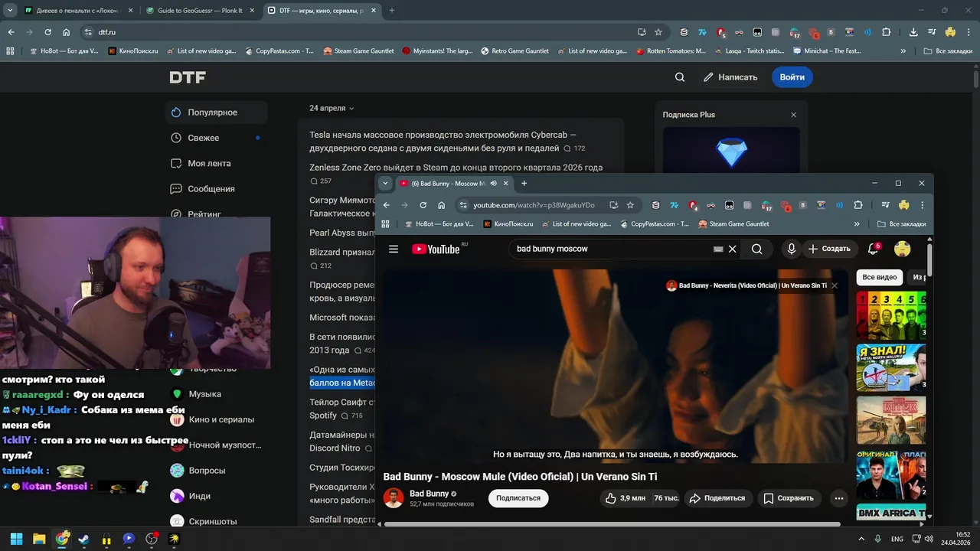Viewport: 980px width, 551px height.
Task: Open downloads icon in DTF window toolbar
Action: click(913, 32)
